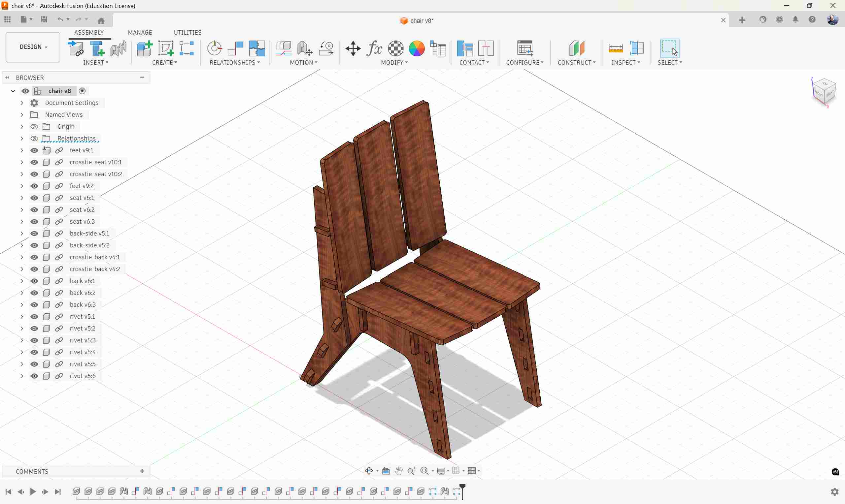This screenshot has height=504, width=845.
Task: Open the UTILITIES ribbon tab
Action: (x=187, y=32)
